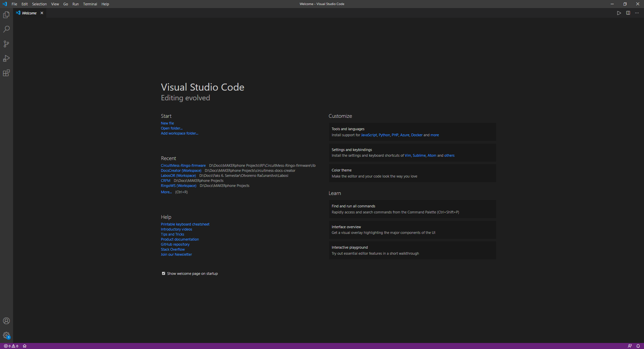This screenshot has width=644, height=349.
Task: Open Tips and Tricks link
Action: [x=172, y=234]
